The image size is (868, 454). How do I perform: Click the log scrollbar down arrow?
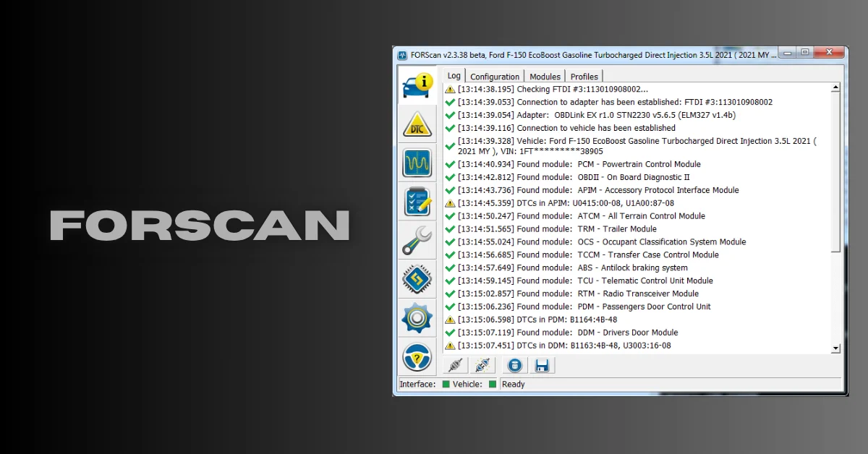coord(836,348)
